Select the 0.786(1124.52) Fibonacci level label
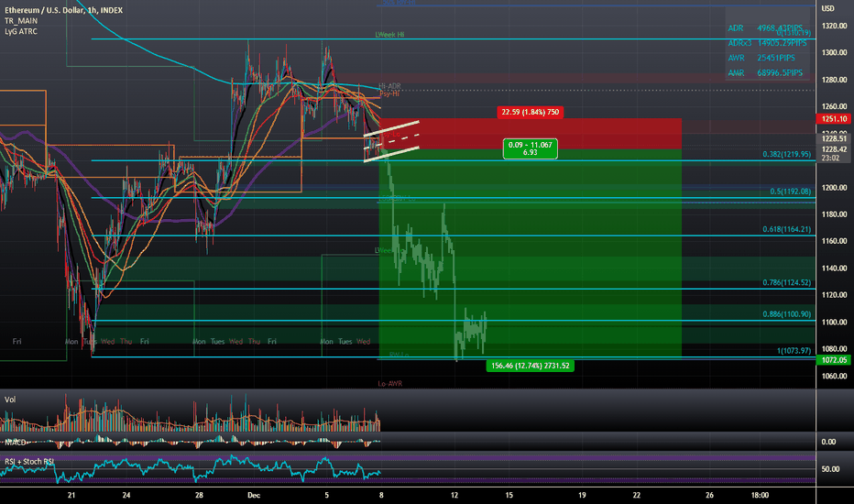 pos(786,283)
